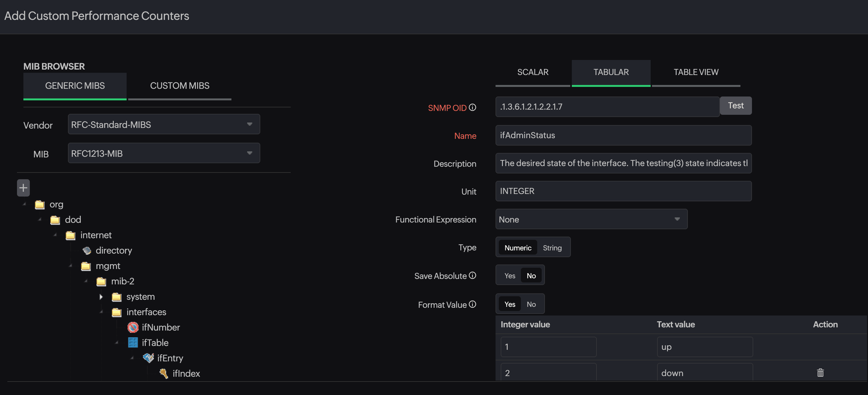
Task: Click the SNMP OID info icon
Action: tap(472, 107)
